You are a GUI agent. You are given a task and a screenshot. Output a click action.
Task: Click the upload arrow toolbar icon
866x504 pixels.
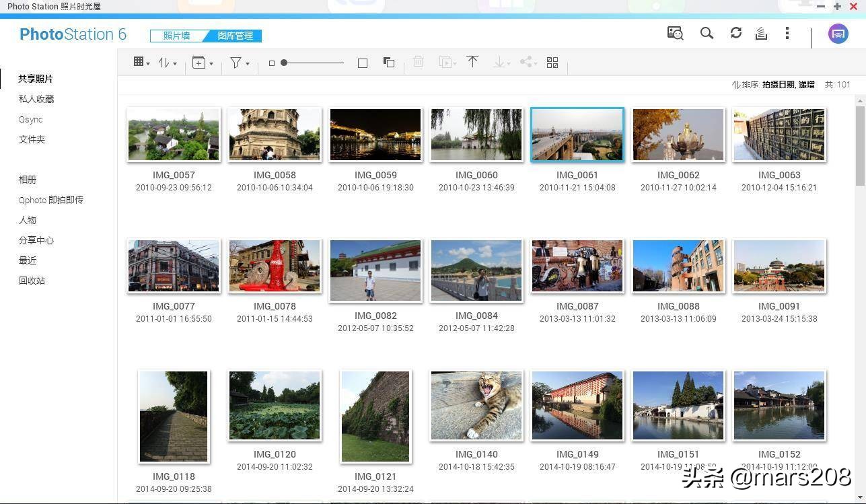point(472,62)
